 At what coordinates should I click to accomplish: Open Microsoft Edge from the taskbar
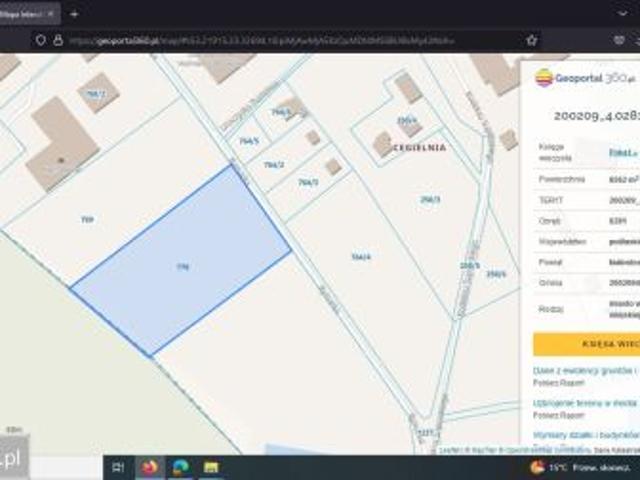click(x=180, y=467)
